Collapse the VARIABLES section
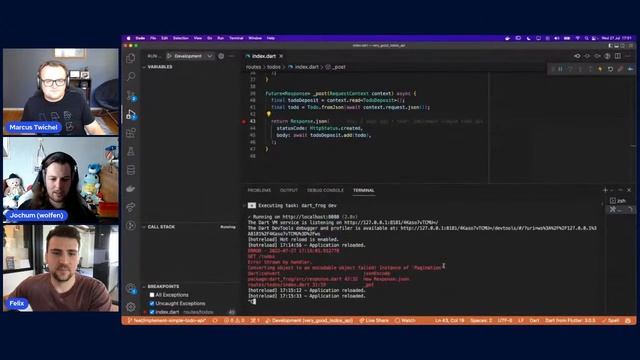Screen dimensions: 640x360 pyautogui.click(x=159, y=67)
